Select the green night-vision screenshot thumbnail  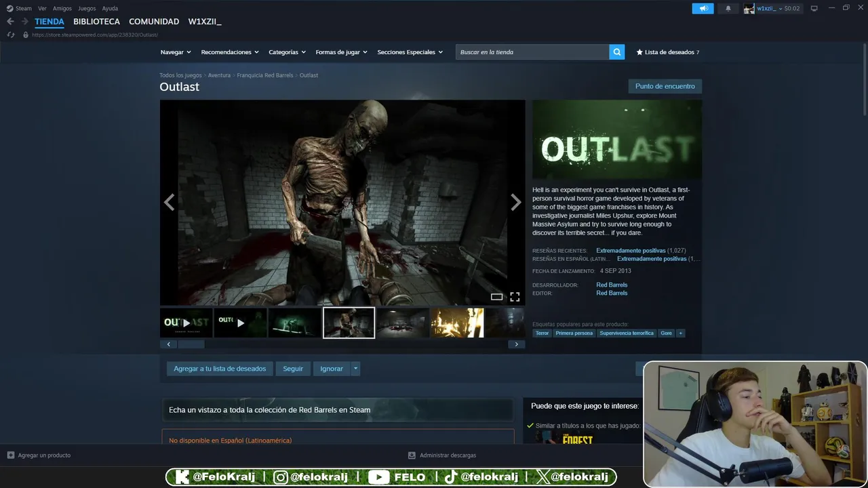coord(294,323)
